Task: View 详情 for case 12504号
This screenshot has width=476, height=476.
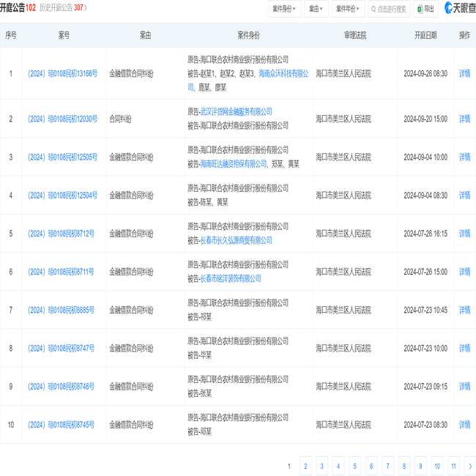Action: point(464,196)
